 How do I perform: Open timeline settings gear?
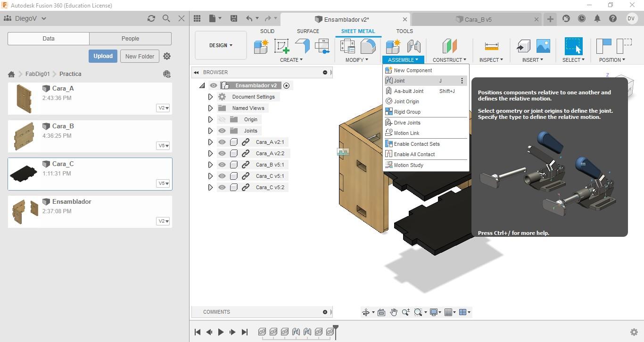[x=634, y=332]
